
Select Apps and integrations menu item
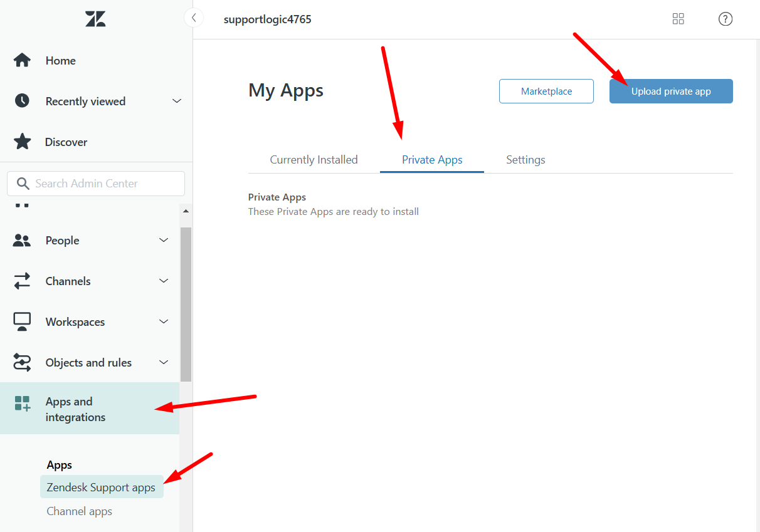point(90,409)
